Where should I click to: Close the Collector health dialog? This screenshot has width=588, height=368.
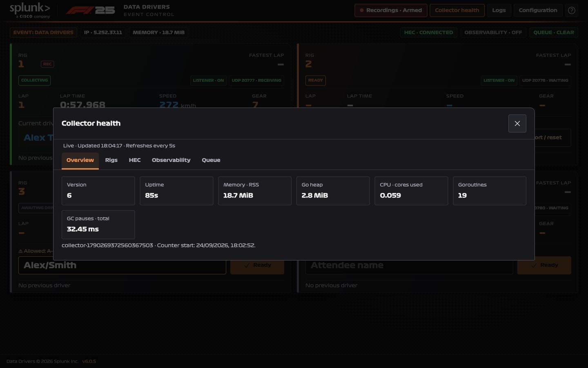pyautogui.click(x=517, y=123)
